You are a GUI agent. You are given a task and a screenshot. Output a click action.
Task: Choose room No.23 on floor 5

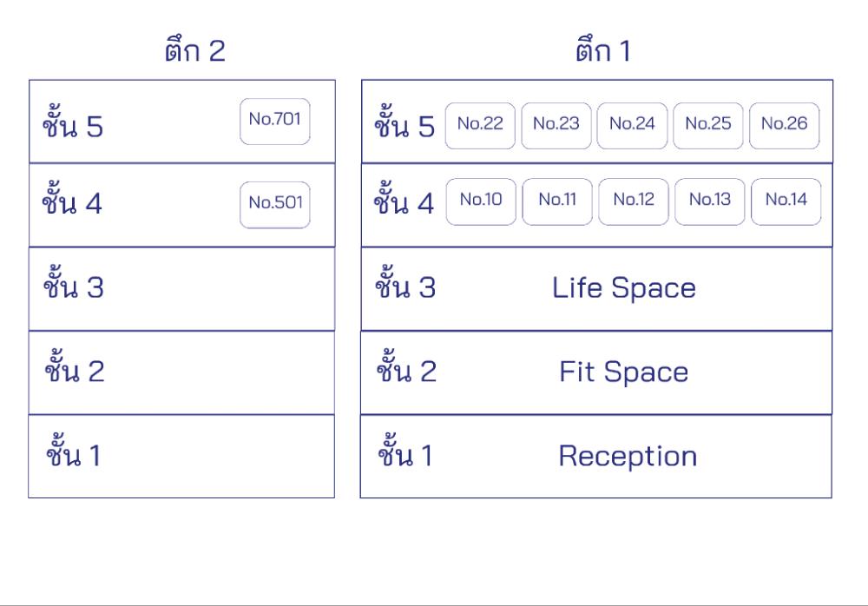(x=556, y=125)
